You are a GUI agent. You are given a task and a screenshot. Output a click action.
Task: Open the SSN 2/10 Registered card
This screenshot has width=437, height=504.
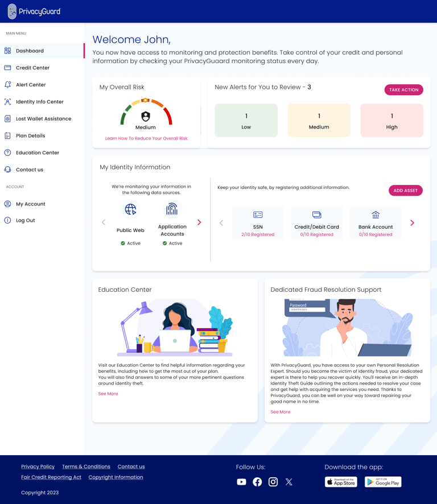coord(258,223)
